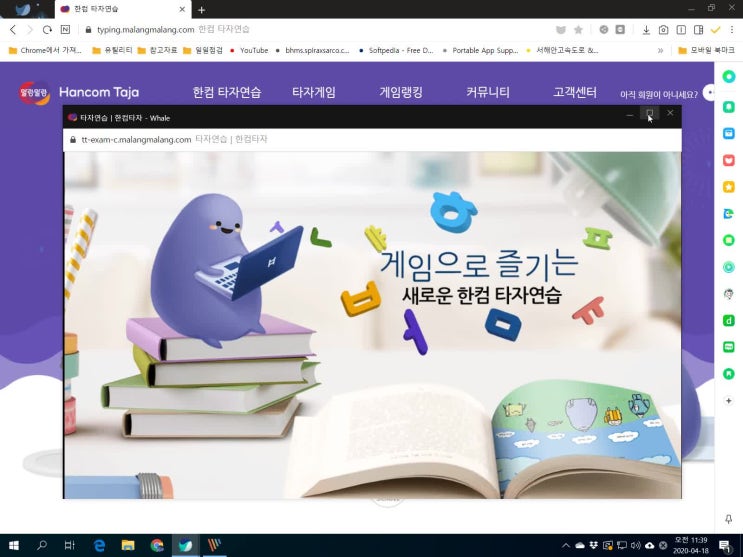Open the Portable App Supp... bookmark
This screenshot has height=557, width=743.
coord(480,50)
